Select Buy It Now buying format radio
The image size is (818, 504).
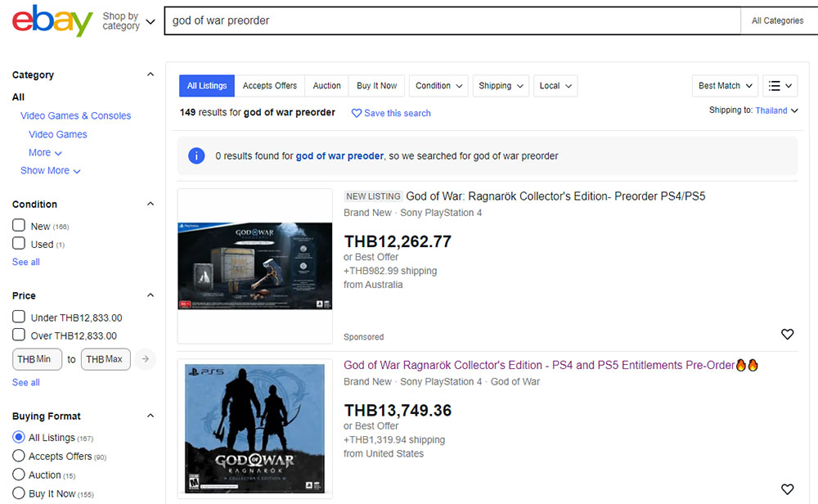(x=19, y=493)
